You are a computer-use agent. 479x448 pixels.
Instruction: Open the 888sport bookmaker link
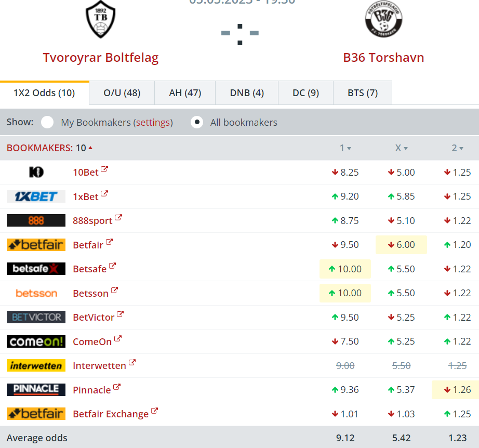[x=92, y=221]
